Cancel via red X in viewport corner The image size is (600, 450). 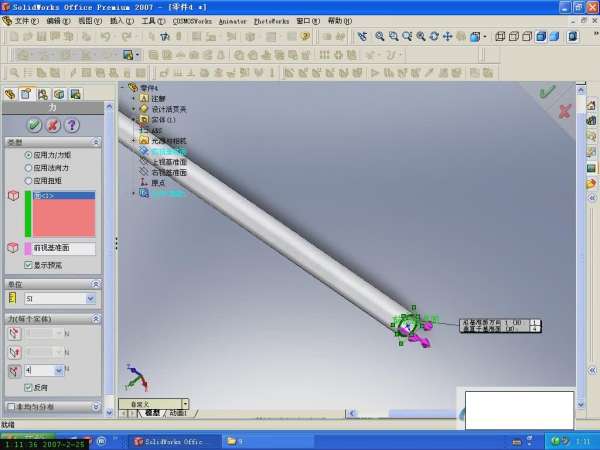[x=564, y=111]
